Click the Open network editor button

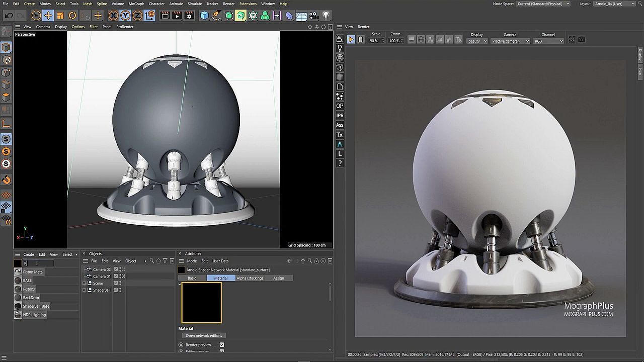pyautogui.click(x=204, y=335)
